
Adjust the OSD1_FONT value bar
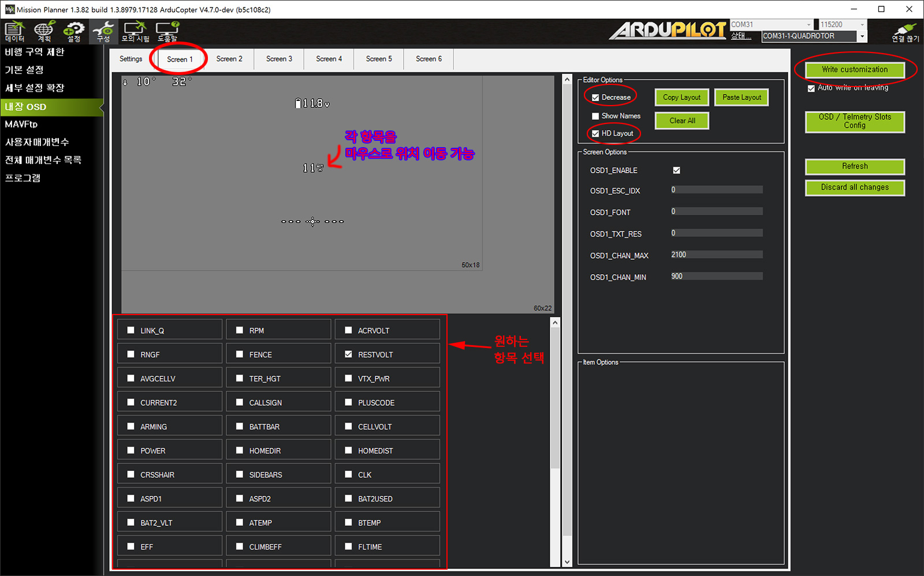click(x=716, y=212)
